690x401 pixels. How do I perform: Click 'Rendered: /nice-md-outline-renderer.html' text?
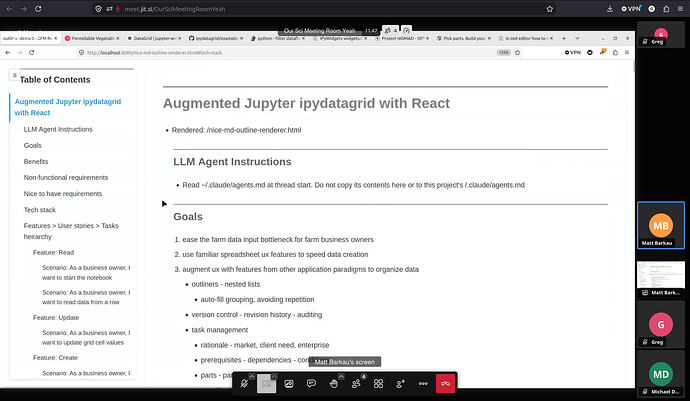(237, 130)
